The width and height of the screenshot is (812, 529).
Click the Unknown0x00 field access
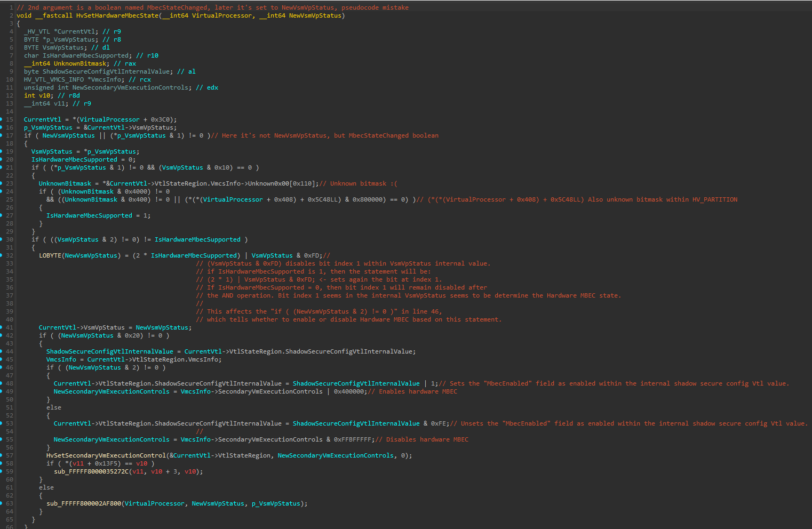[x=269, y=183]
